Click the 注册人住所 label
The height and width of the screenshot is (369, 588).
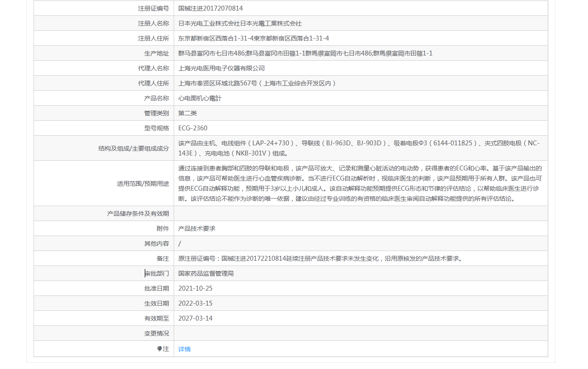point(153,38)
